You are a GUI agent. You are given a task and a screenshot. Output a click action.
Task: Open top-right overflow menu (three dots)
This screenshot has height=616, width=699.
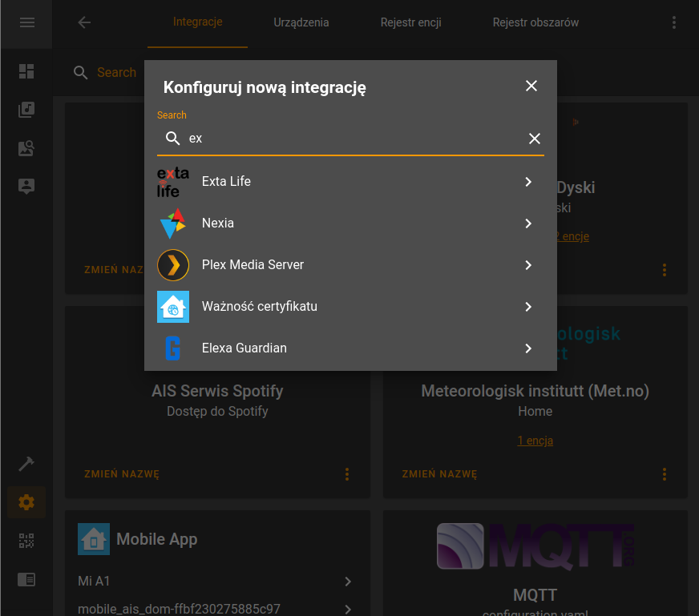(673, 22)
